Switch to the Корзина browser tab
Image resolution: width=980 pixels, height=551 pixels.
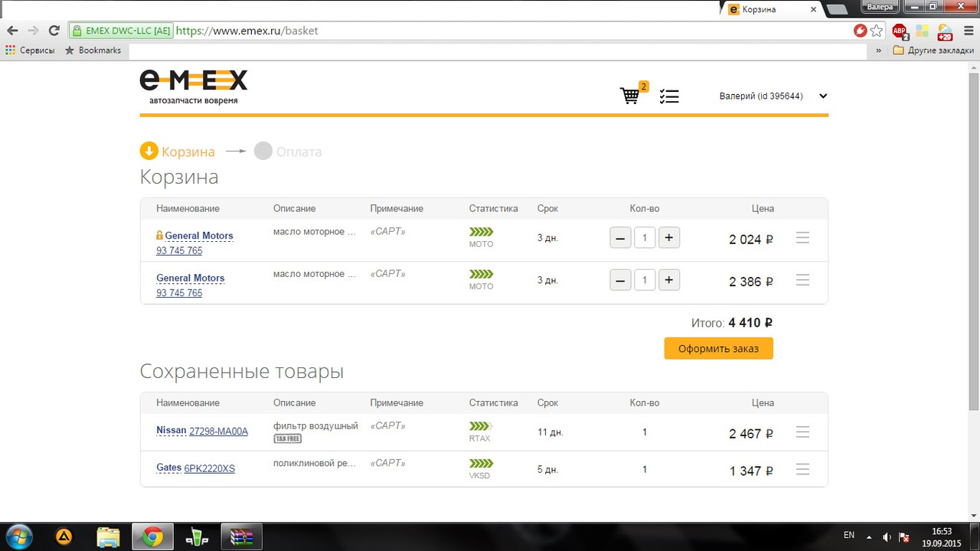[771, 9]
